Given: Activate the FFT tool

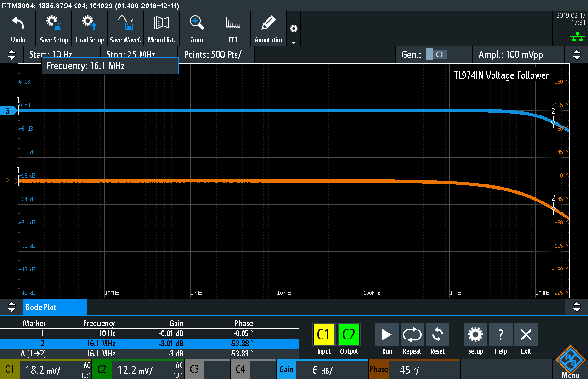Looking at the screenshot, I should (x=233, y=29).
